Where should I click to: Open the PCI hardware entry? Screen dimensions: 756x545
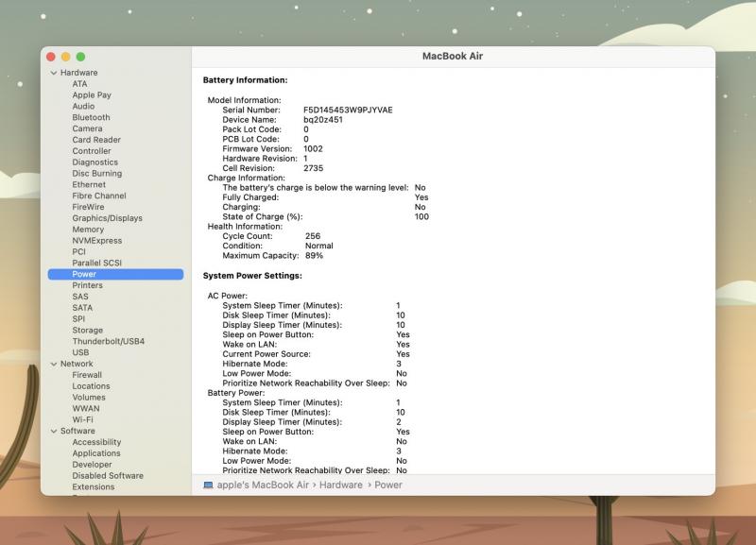[78, 251]
